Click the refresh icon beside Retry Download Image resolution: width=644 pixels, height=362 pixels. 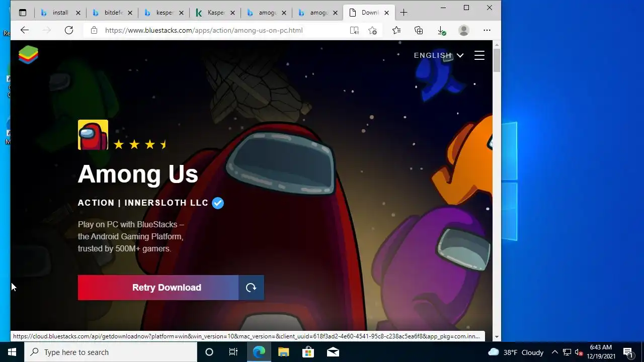tap(251, 288)
